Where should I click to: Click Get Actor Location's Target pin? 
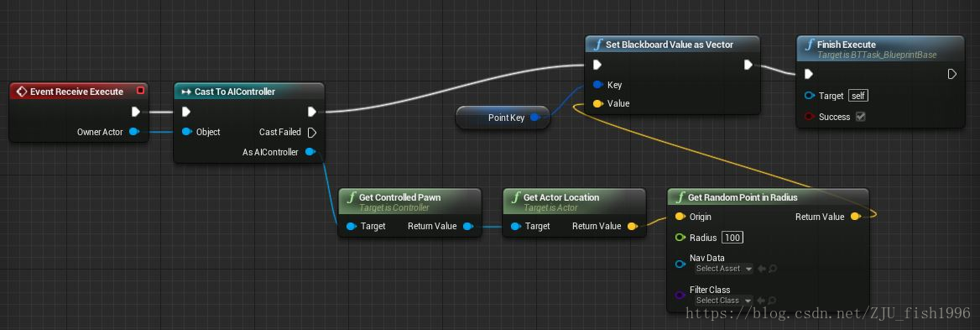click(x=515, y=226)
